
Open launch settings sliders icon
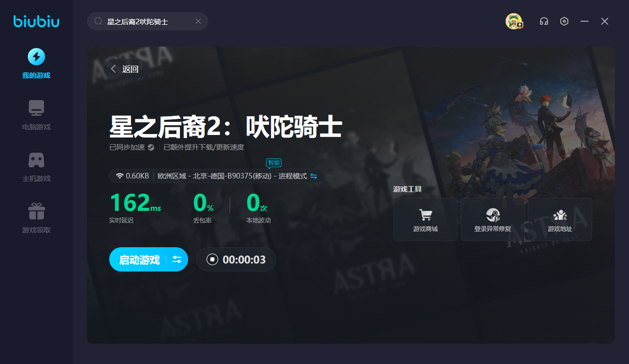point(177,260)
